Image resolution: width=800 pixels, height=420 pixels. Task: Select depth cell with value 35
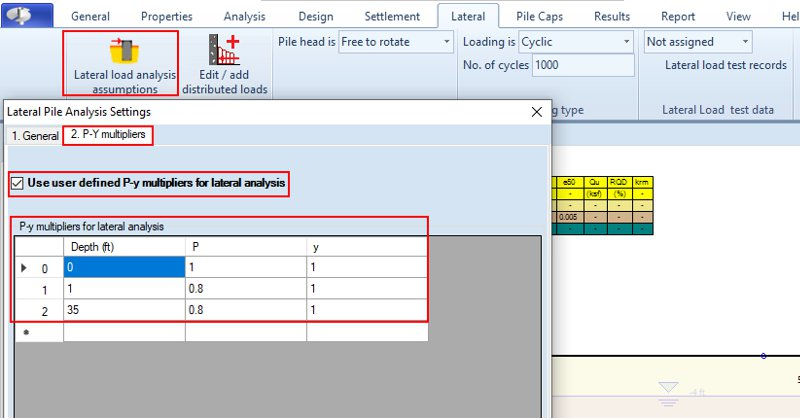tap(124, 310)
